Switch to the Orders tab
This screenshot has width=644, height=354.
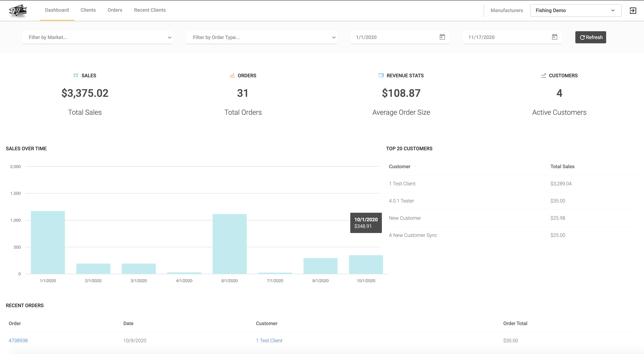point(115,10)
